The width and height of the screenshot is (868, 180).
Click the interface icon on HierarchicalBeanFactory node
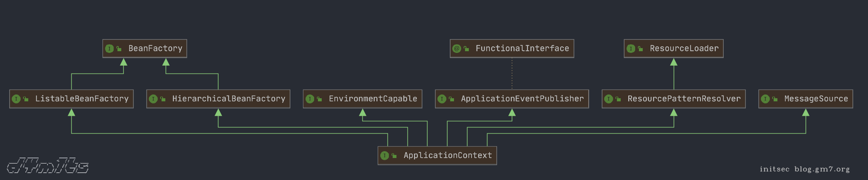153,99
